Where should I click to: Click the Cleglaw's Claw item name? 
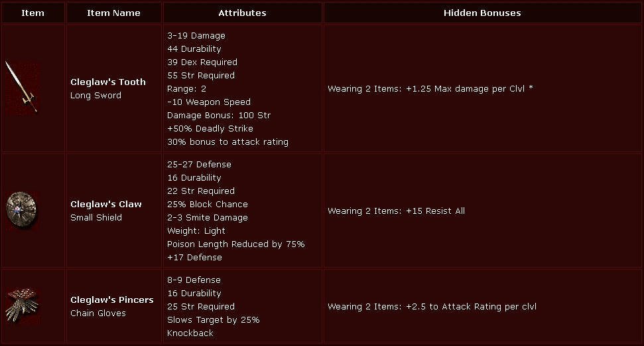(106, 204)
